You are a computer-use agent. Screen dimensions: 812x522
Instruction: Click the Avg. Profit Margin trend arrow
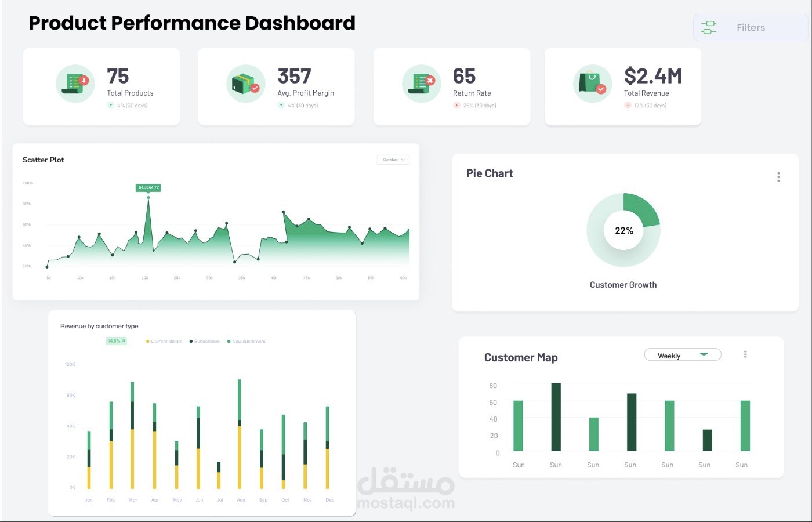click(281, 105)
